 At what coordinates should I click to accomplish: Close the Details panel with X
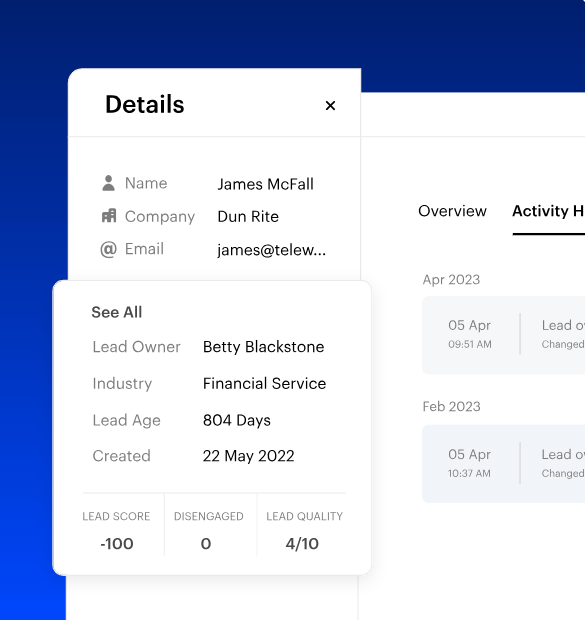pos(330,106)
